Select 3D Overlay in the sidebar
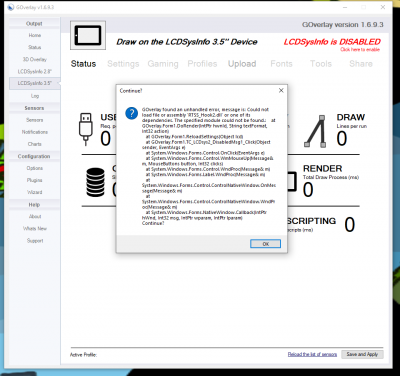The width and height of the screenshot is (400, 376). (x=35, y=59)
